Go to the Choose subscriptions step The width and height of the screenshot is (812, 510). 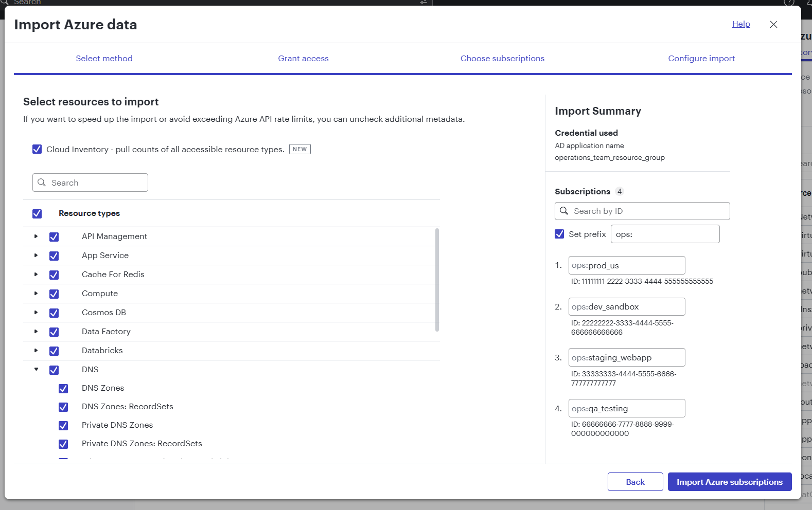click(x=502, y=59)
